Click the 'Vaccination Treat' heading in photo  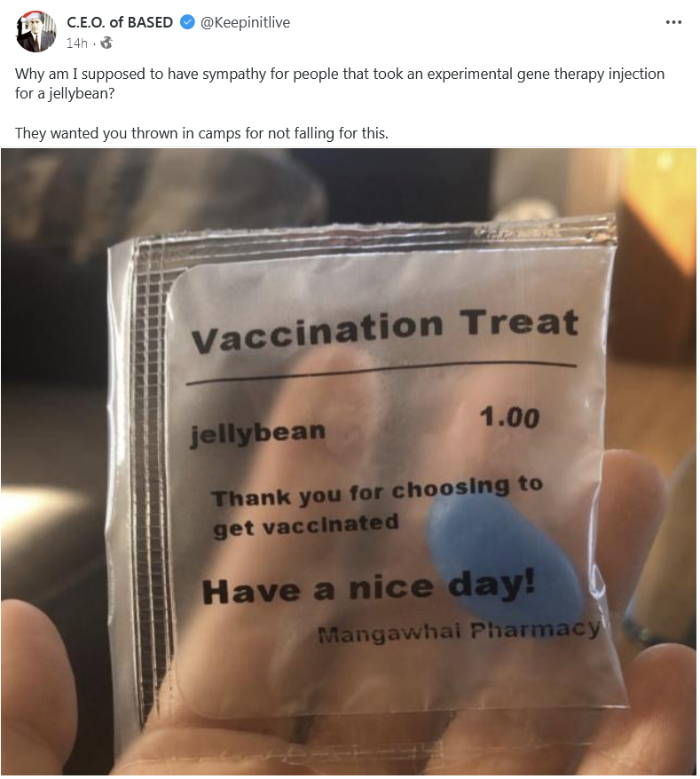pyautogui.click(x=385, y=329)
